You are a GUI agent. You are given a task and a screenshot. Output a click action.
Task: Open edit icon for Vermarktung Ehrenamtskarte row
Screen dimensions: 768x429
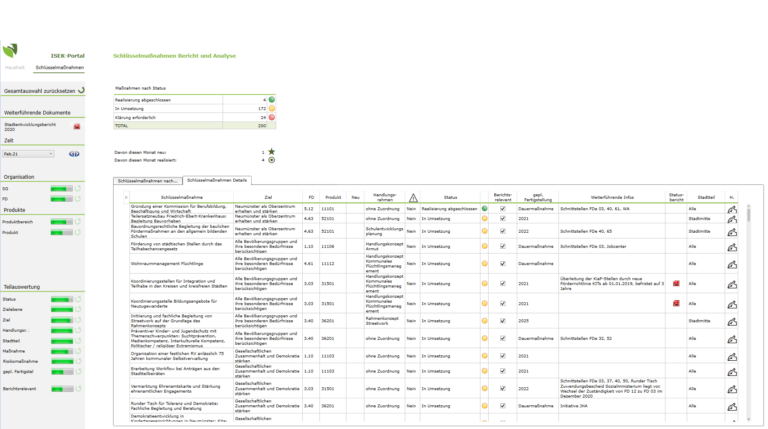point(732,389)
